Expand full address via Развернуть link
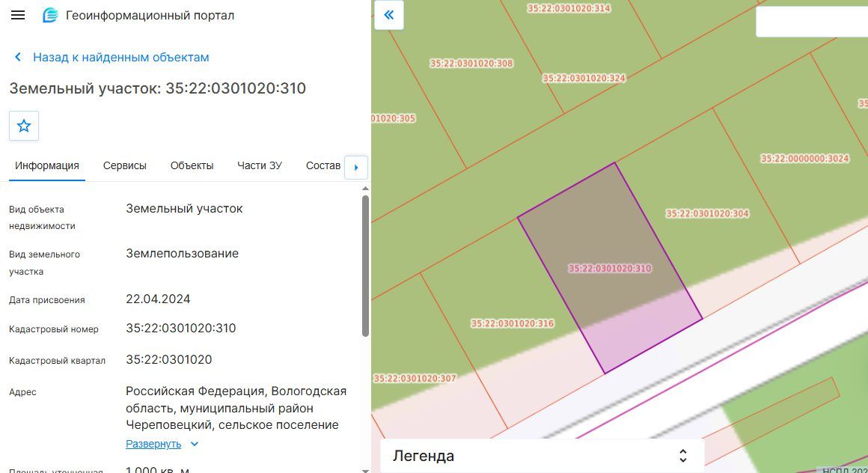The image size is (868, 473). (x=153, y=444)
